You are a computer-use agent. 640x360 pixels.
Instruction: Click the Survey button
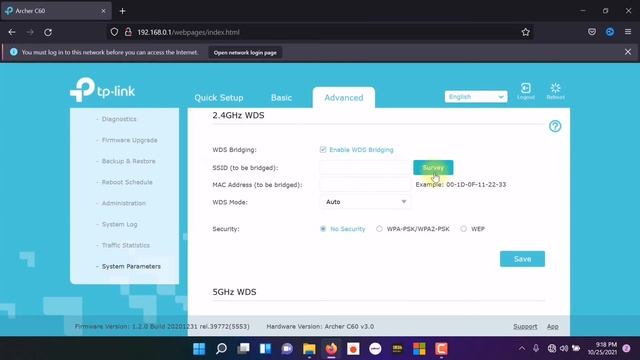[433, 167]
